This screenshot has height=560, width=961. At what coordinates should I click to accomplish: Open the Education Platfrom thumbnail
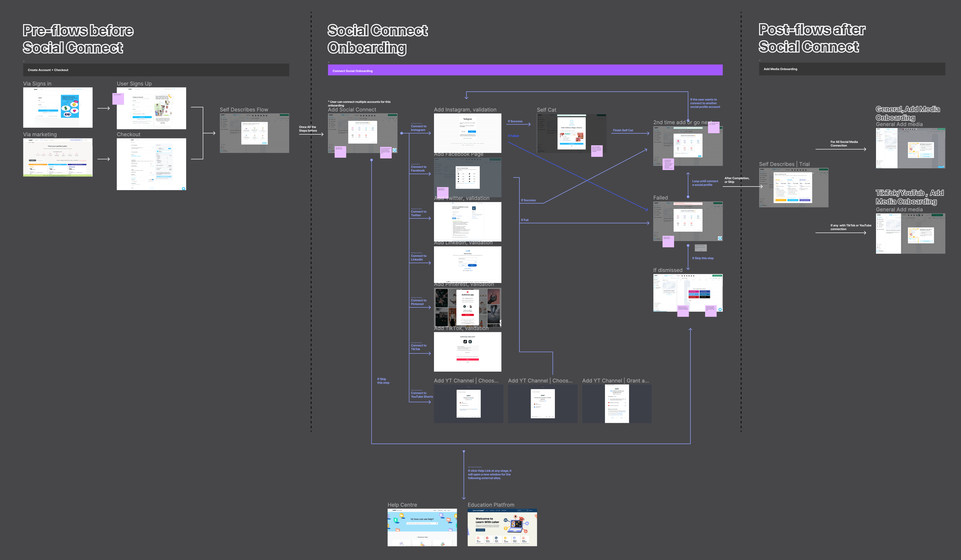[x=502, y=528]
